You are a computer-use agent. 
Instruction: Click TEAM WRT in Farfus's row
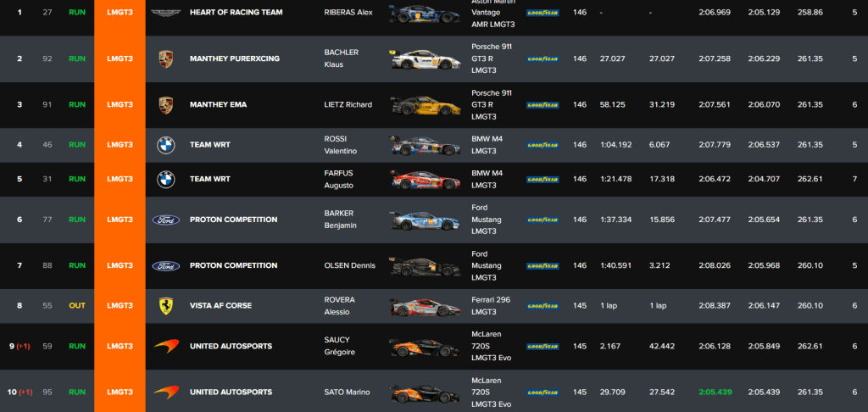point(210,179)
